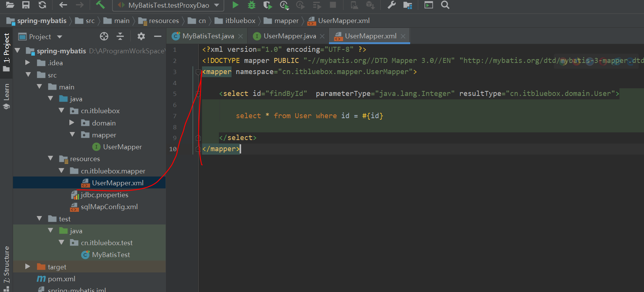644x292 pixels.
Task: Click the closing </mapper> tag
Action: (221, 149)
